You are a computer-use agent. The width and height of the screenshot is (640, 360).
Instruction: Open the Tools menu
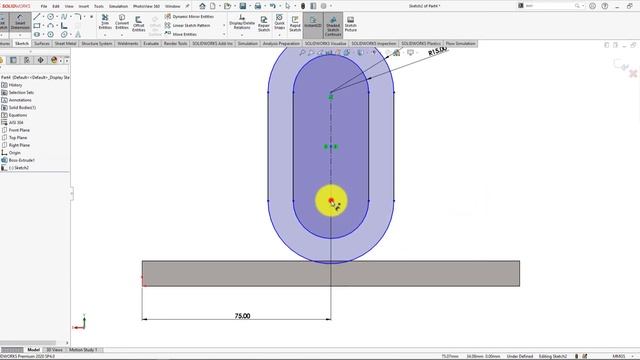click(x=99, y=6)
